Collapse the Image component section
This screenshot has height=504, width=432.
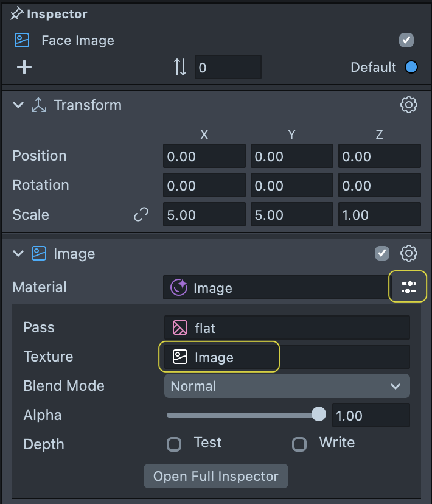(x=19, y=254)
